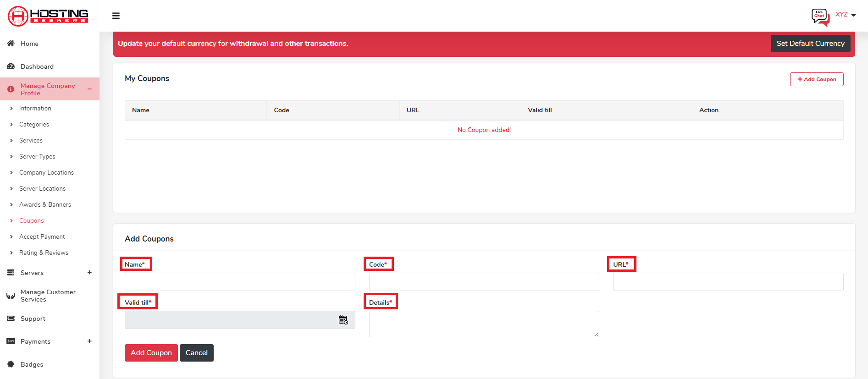
Task: Open Payments menu label
Action: pos(35,341)
